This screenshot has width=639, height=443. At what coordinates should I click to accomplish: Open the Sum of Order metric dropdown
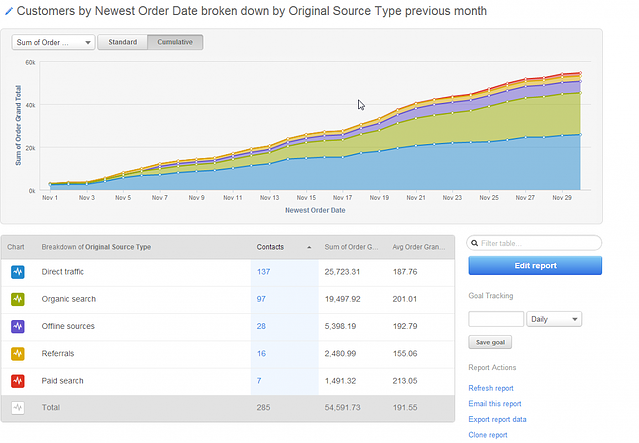click(54, 43)
